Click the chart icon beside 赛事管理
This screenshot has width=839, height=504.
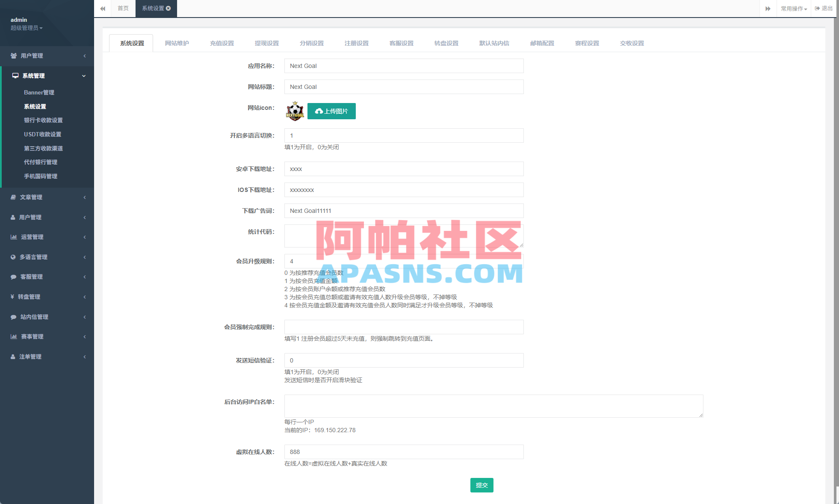14,336
